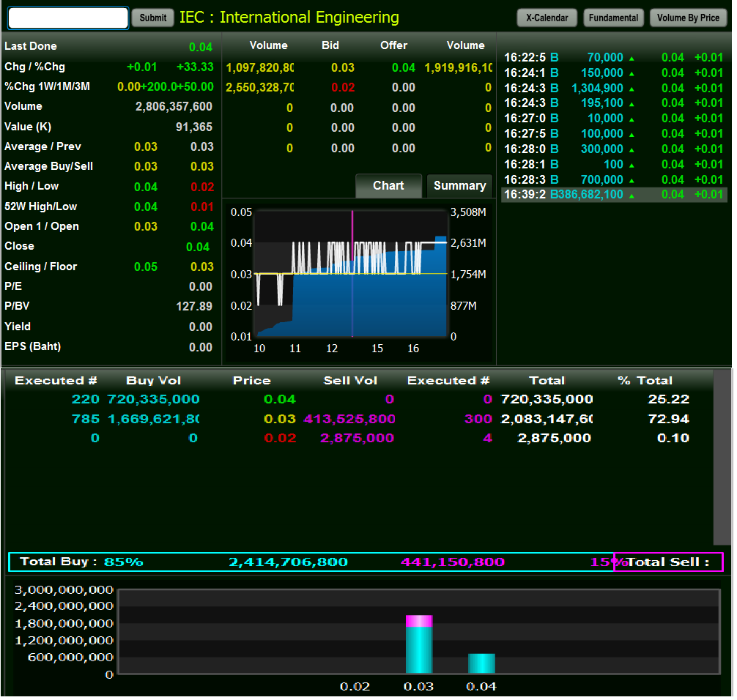
Task: Click the up arrow on the 16:28:1 trade
Action: click(x=632, y=165)
